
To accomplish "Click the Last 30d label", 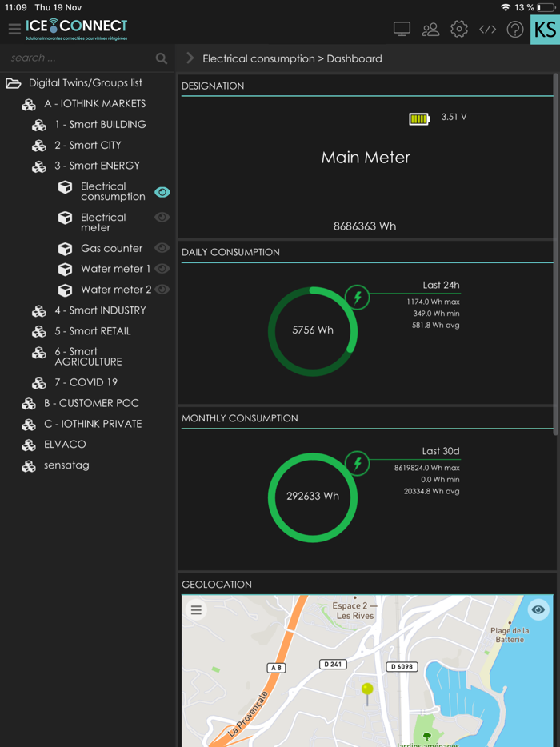I will coord(441,451).
